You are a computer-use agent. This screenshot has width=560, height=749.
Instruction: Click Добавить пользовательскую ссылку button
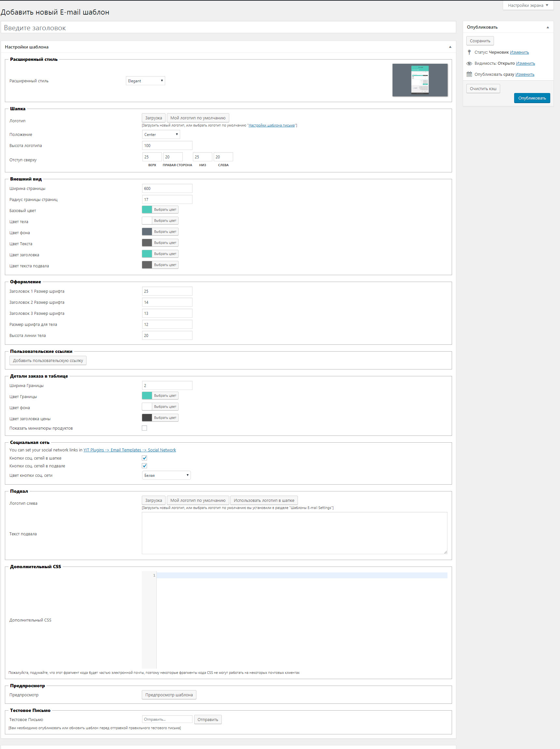point(48,360)
